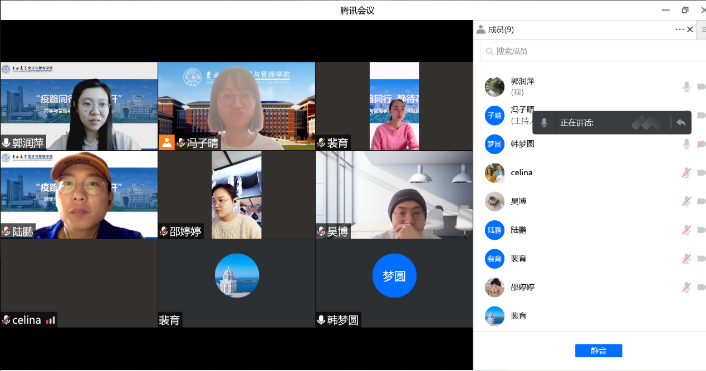The width and height of the screenshot is (706, 371).
Task: Open the three-dots more options in members panel
Action: click(x=679, y=29)
